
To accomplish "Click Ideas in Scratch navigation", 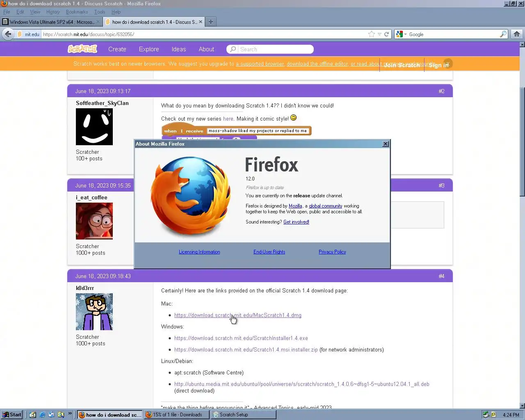I will (179, 49).
